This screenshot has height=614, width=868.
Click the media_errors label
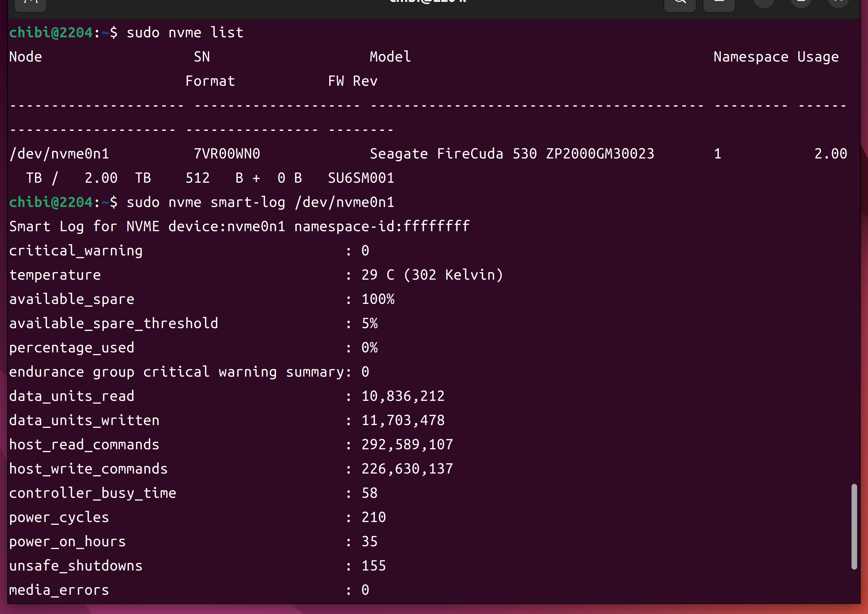point(59,590)
